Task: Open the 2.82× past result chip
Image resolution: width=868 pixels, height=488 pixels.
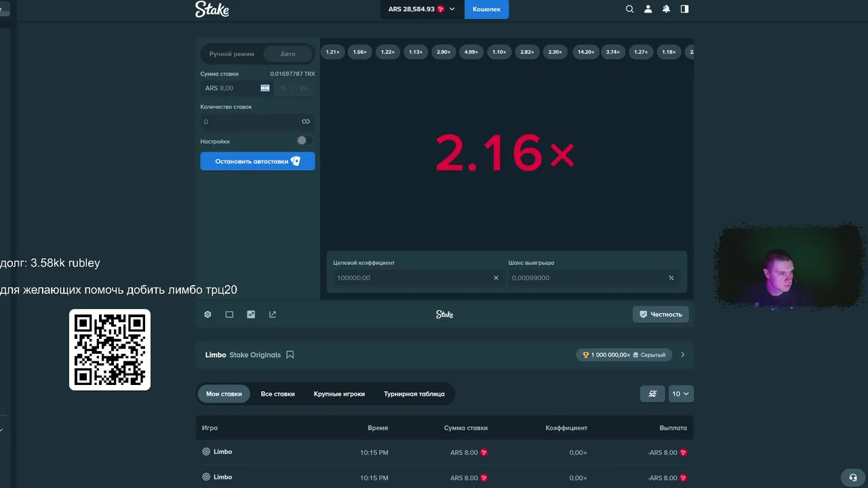Action: 527,52
